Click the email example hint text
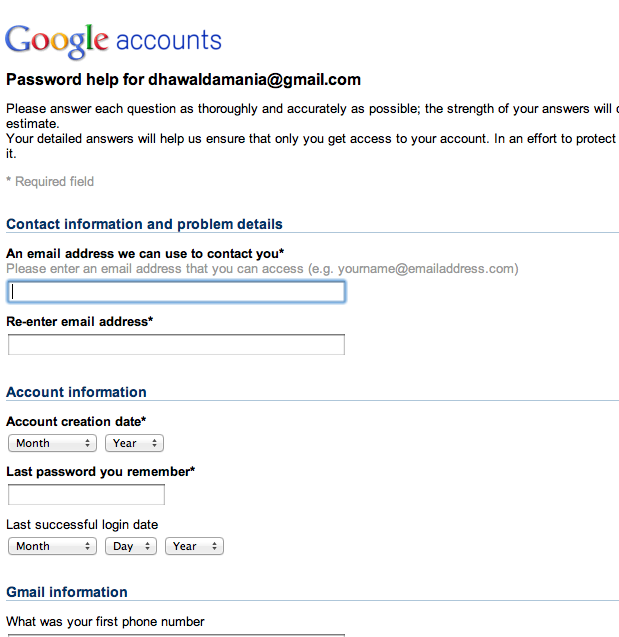 pos(262,269)
